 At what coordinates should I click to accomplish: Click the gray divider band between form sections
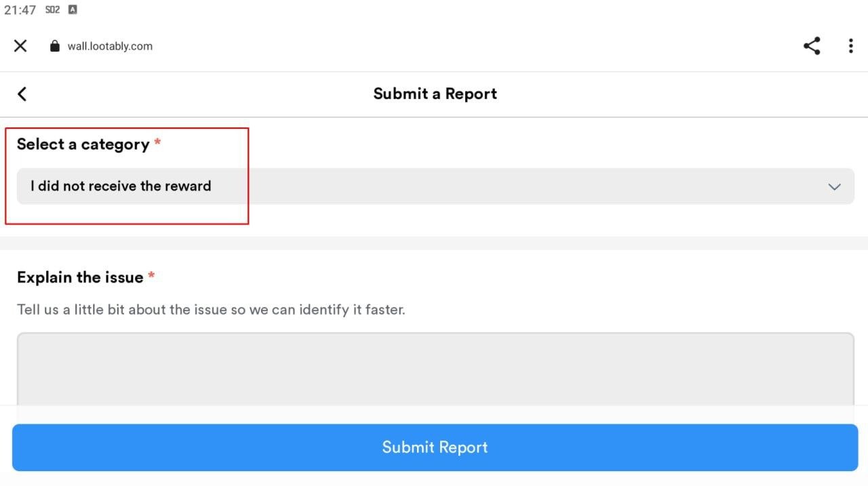tap(434, 243)
